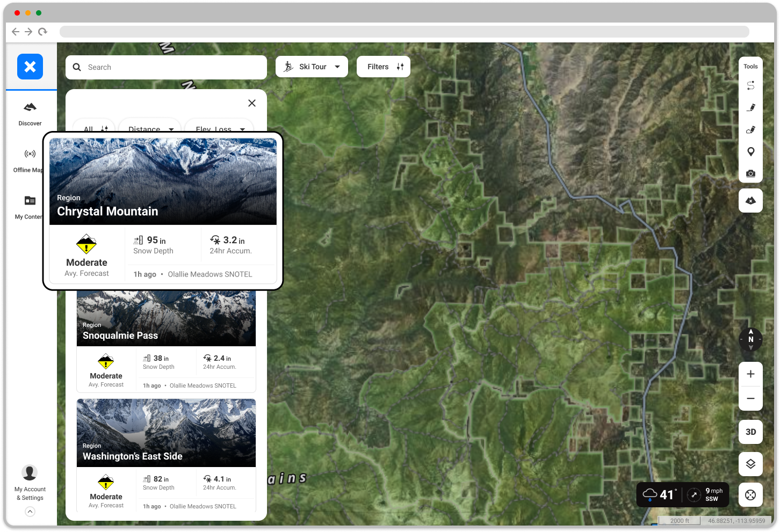Open the map layers button
The image size is (780, 532).
point(751,464)
